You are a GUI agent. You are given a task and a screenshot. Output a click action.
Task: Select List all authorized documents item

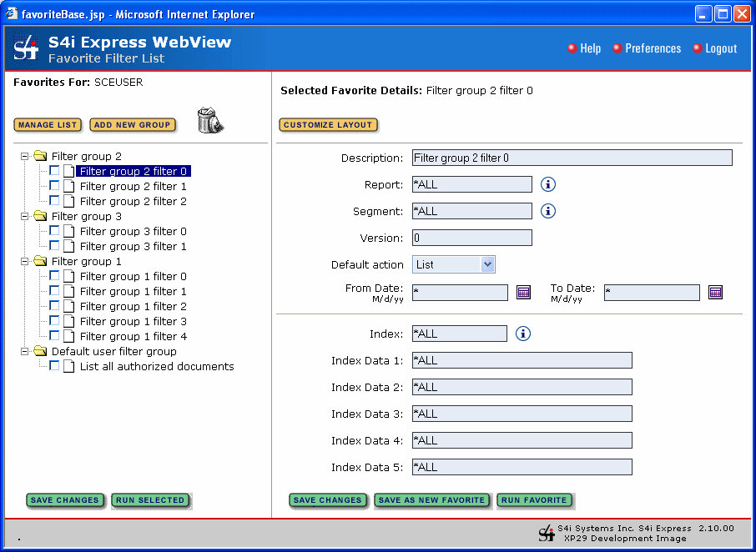pos(157,367)
